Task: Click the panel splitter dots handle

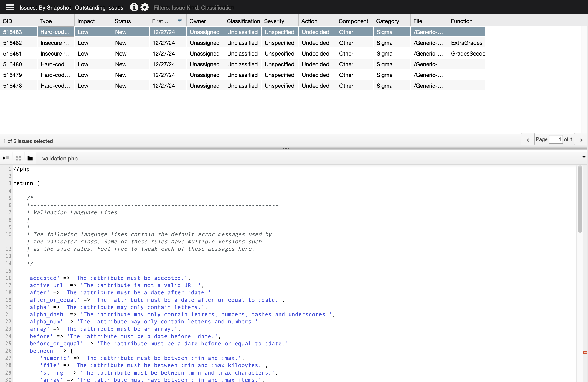Action: coord(286,148)
